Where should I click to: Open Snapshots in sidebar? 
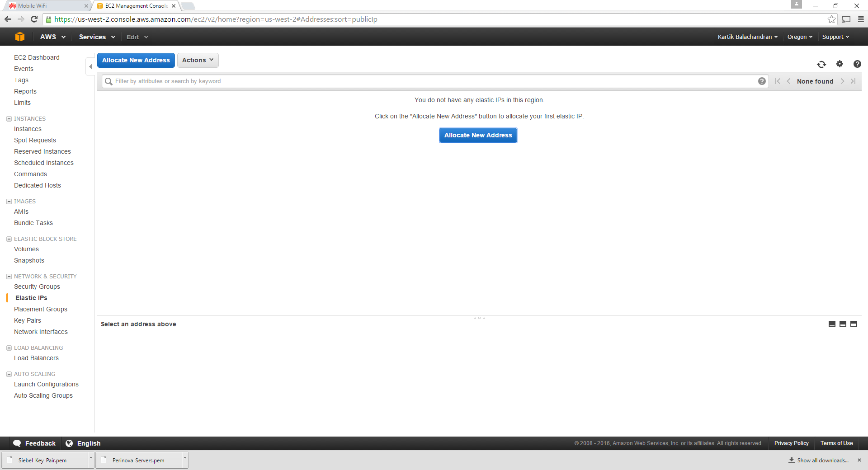pos(29,260)
